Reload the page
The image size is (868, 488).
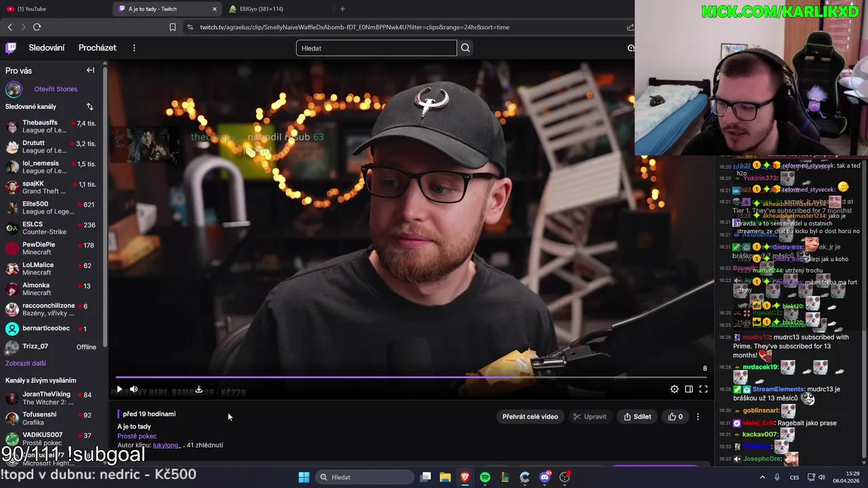[37, 27]
